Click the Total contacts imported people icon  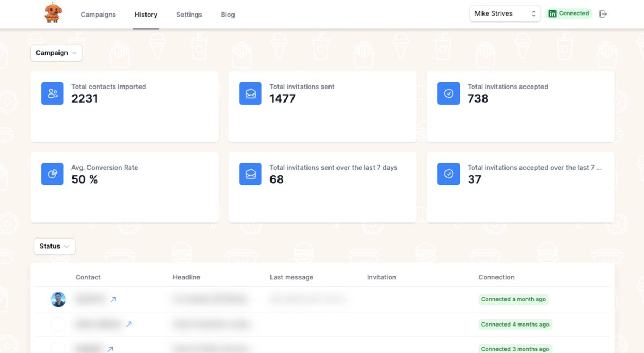[53, 93]
